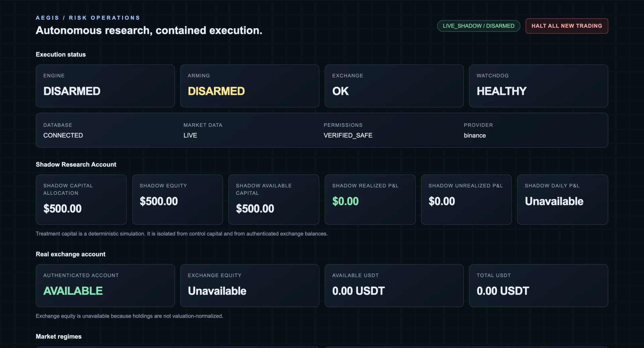Click the exchange equity unavailable explanation note

point(129,316)
